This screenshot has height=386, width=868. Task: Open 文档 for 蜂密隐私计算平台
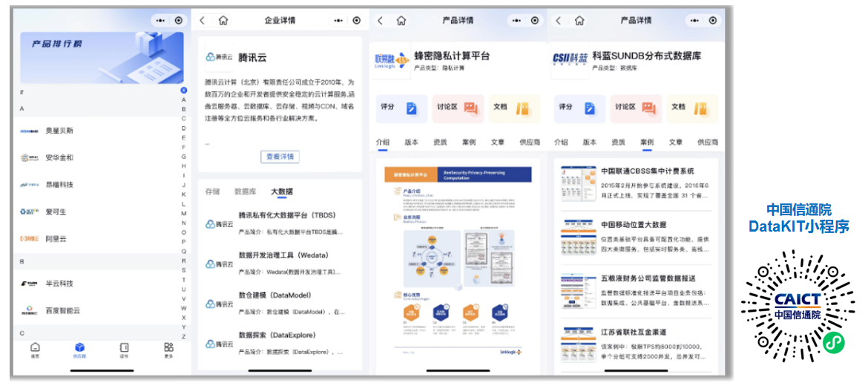(514, 108)
